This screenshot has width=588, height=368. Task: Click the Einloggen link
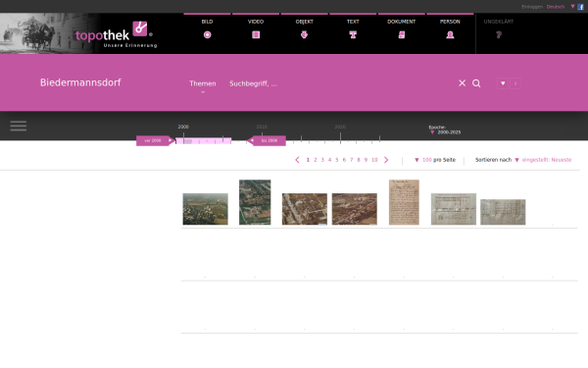[x=532, y=7]
